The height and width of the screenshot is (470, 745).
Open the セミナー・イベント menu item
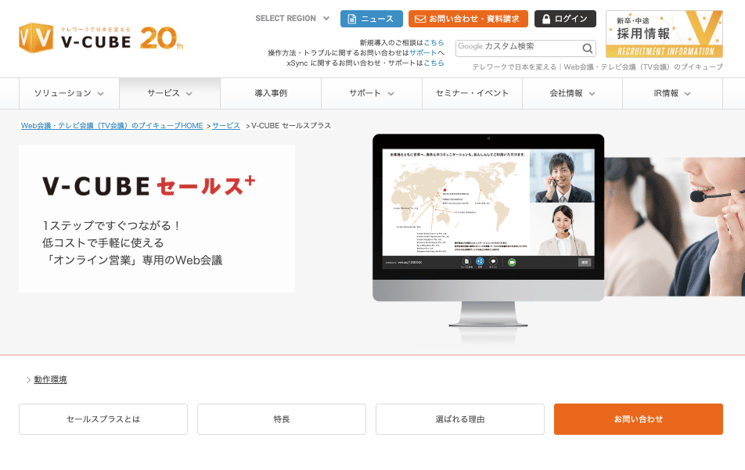[472, 93]
